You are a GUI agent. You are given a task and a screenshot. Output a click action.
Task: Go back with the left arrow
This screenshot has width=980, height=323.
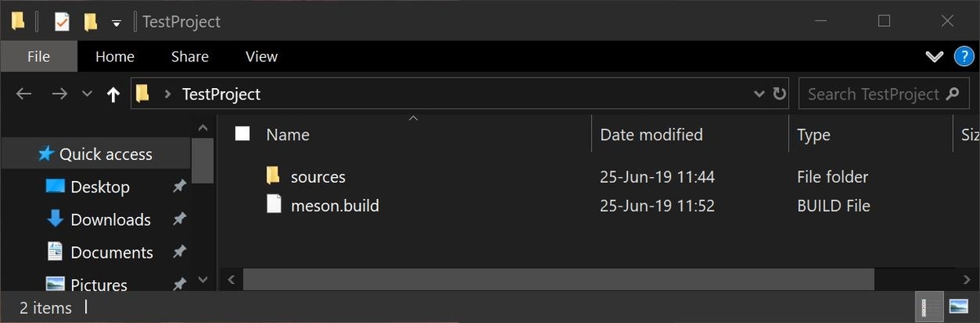24,94
